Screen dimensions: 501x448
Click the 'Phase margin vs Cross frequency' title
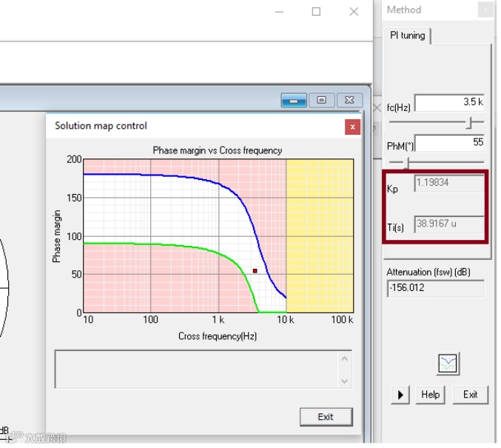[x=218, y=150]
